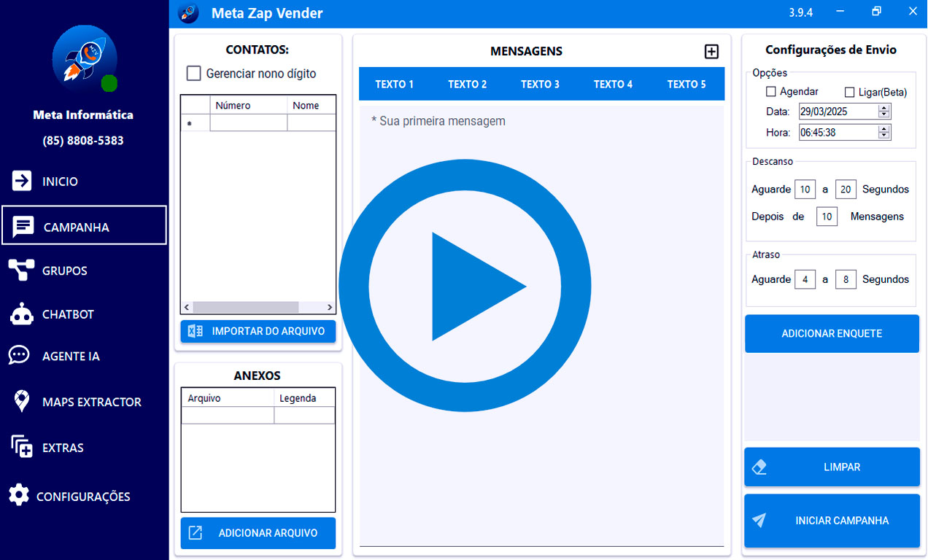Switch to TEXTO 2 tab
Screen dimensions: 928x560
(468, 84)
